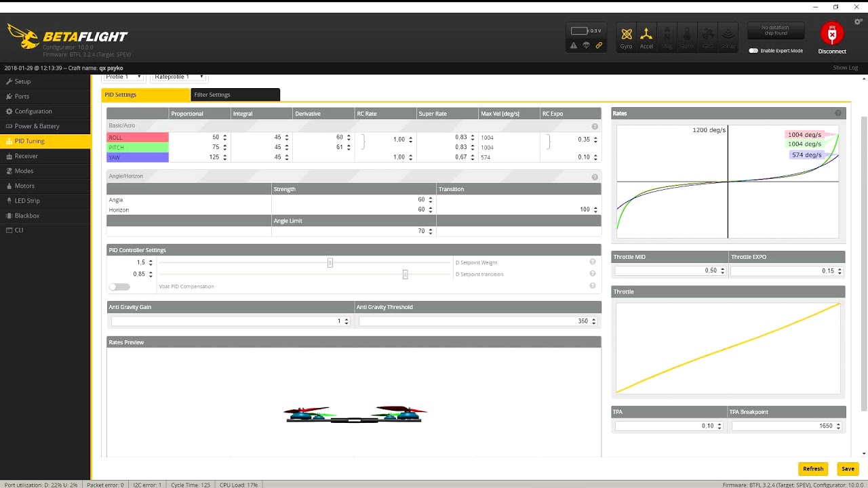Open help icon in the Rates panel header
The image size is (868, 488).
tap(838, 113)
